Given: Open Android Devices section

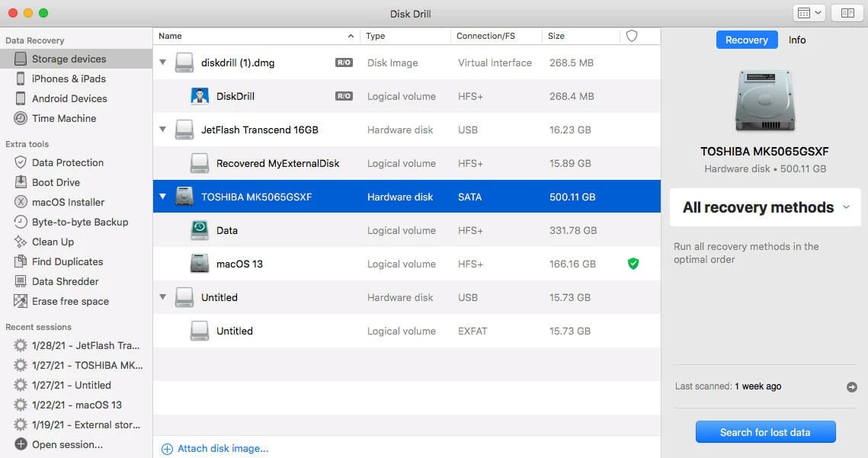Looking at the screenshot, I should pyautogui.click(x=69, y=98).
